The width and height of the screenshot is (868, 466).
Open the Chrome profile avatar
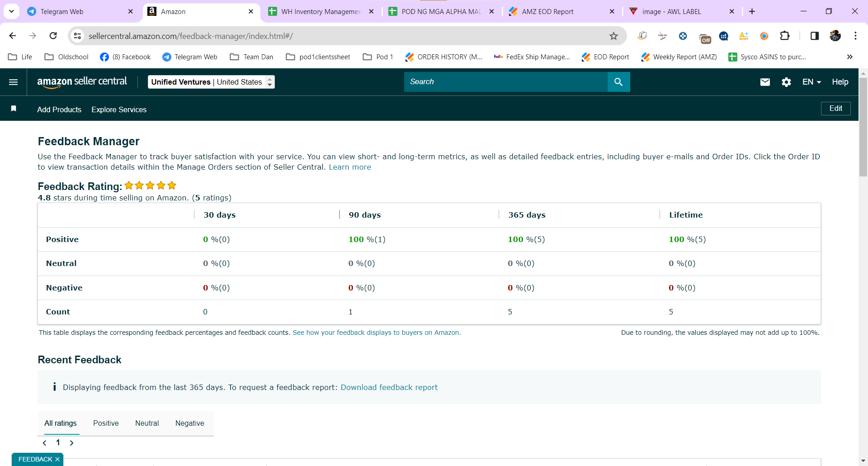(x=835, y=36)
